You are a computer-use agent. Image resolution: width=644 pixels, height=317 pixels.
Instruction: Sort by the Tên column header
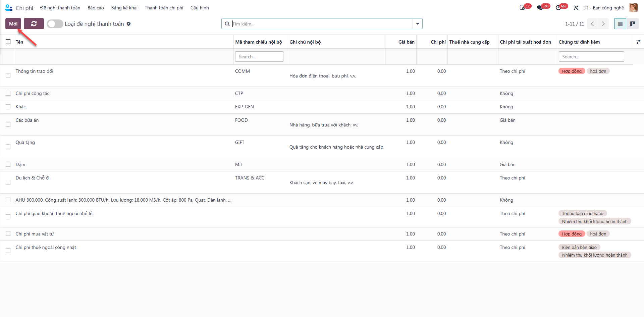pos(19,42)
